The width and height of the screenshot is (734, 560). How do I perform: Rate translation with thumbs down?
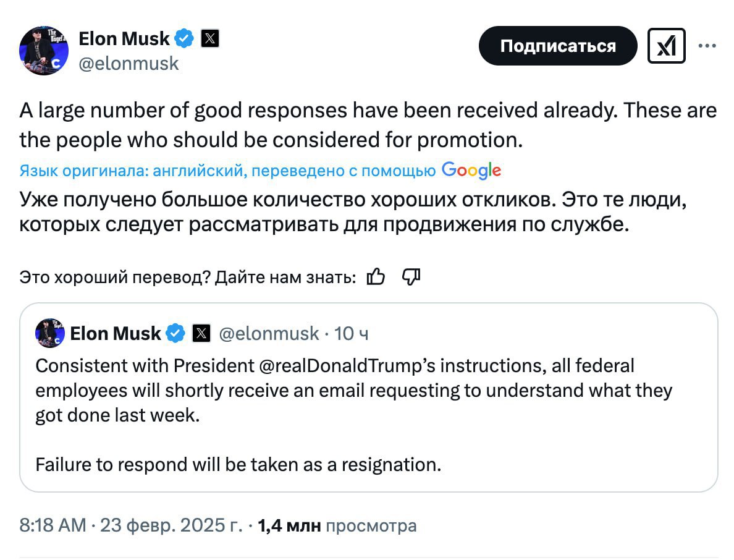[x=411, y=278]
